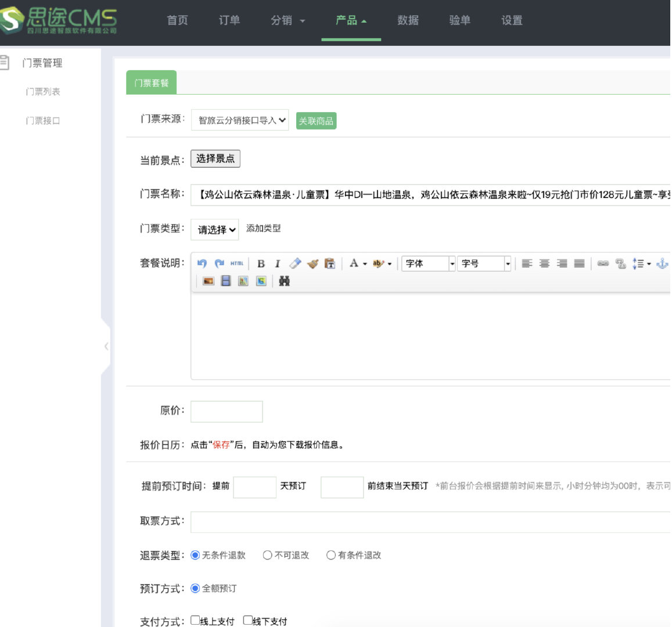This screenshot has width=672, height=627.
Task: Click the 原价 price input field
Action: point(227,411)
